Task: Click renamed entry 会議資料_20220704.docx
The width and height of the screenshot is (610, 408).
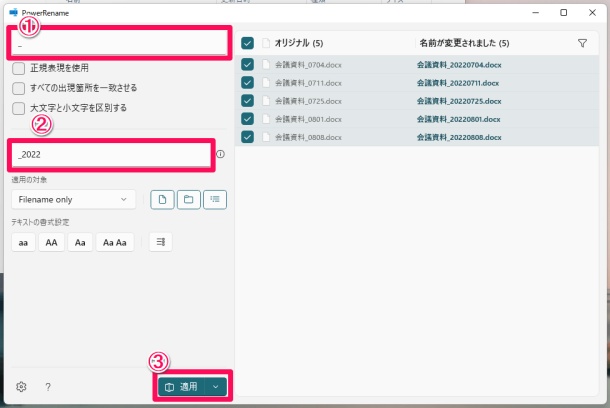Action: [459, 65]
